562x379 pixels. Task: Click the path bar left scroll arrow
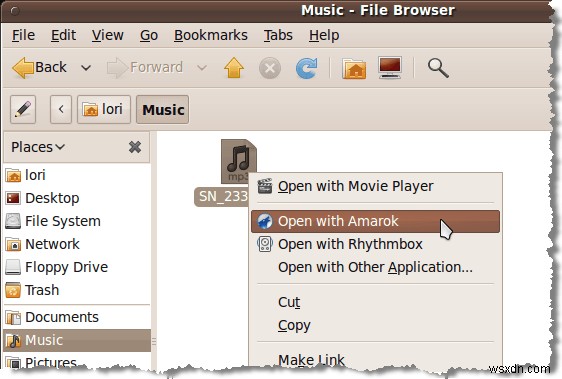click(x=61, y=109)
